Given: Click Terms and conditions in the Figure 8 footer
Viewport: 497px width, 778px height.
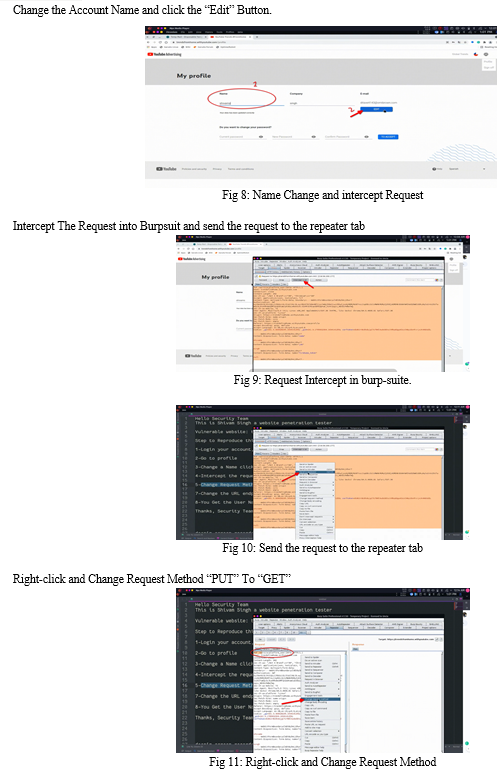Looking at the screenshot, I should pos(241,169).
